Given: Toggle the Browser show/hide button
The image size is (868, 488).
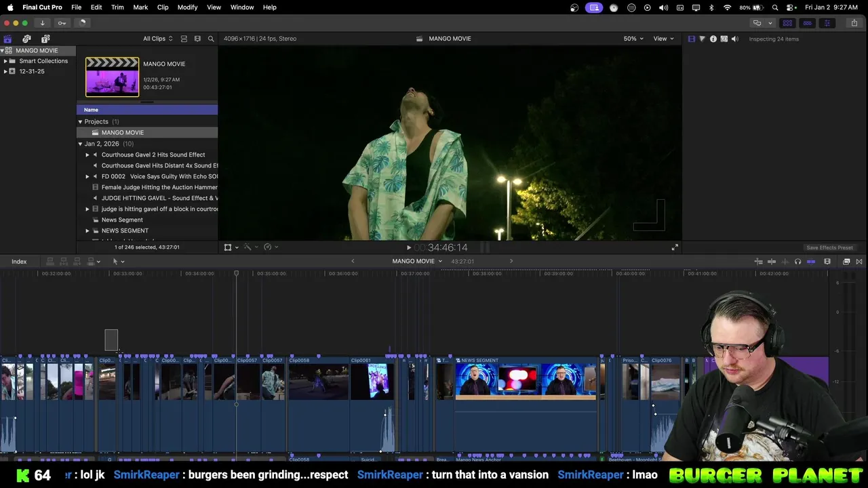Looking at the screenshot, I should pyautogui.click(x=787, y=23).
